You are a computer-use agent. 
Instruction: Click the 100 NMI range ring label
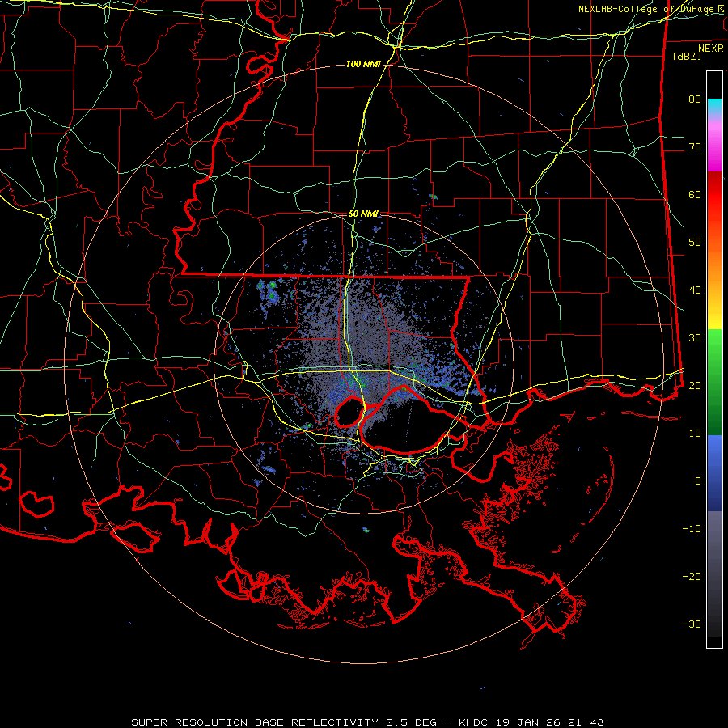[x=363, y=64]
